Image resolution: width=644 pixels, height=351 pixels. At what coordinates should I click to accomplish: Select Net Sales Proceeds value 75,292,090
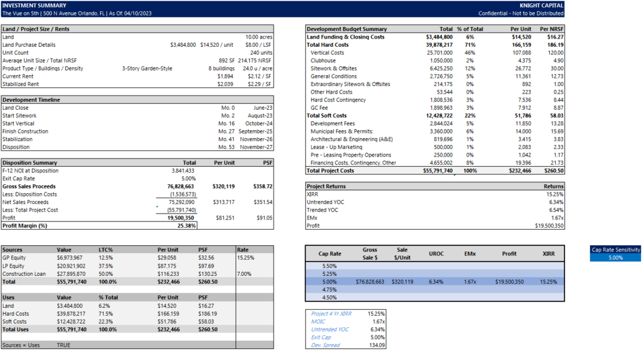[x=181, y=202]
